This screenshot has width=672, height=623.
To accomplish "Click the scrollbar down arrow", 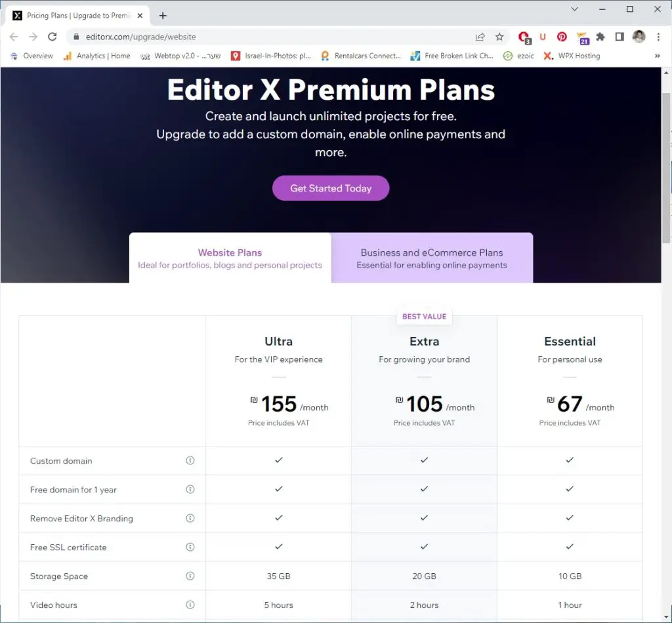I will point(666,617).
